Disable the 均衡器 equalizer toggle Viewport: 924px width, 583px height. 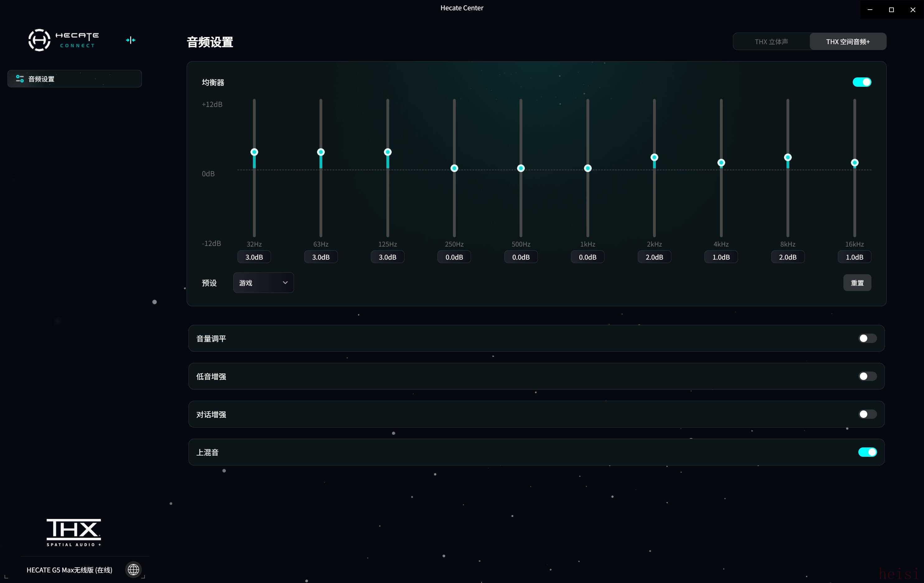tap(861, 82)
